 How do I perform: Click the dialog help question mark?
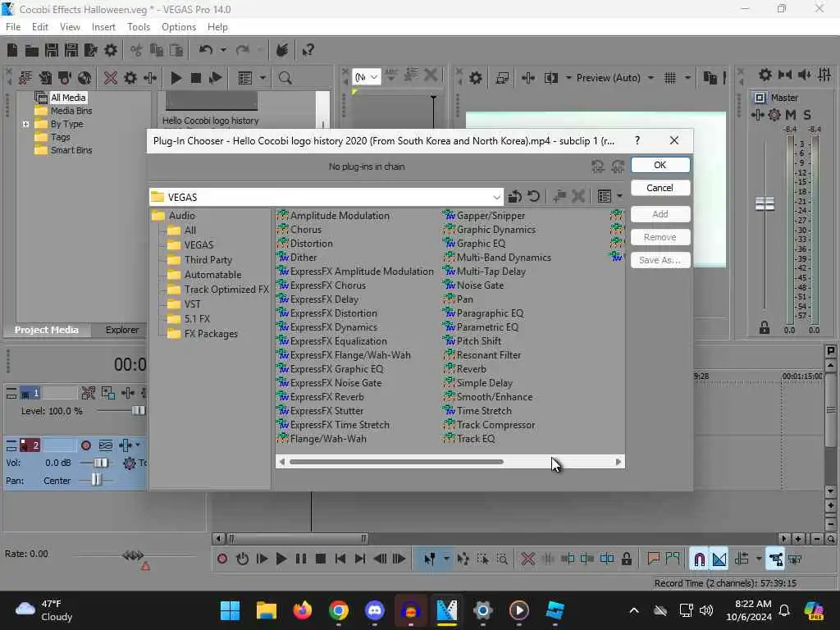pyautogui.click(x=637, y=140)
